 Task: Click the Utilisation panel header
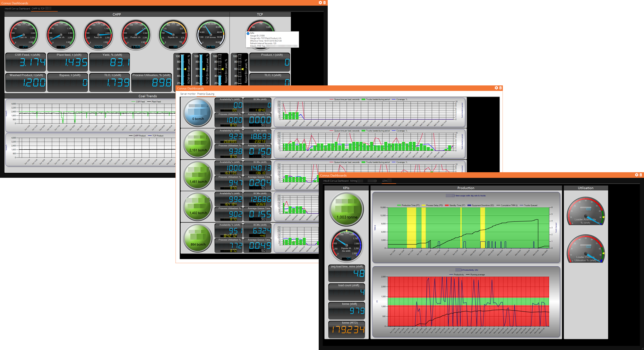point(586,188)
